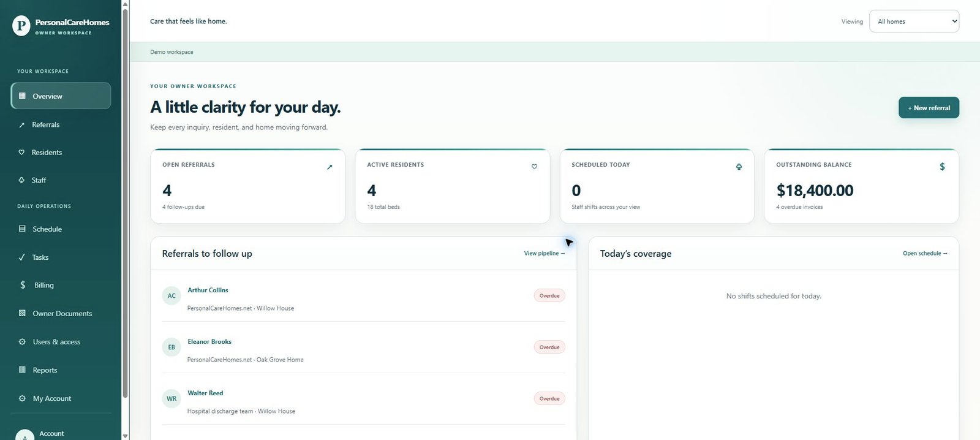
Task: Click the "Demo workspace" banner text
Action: [x=171, y=52]
